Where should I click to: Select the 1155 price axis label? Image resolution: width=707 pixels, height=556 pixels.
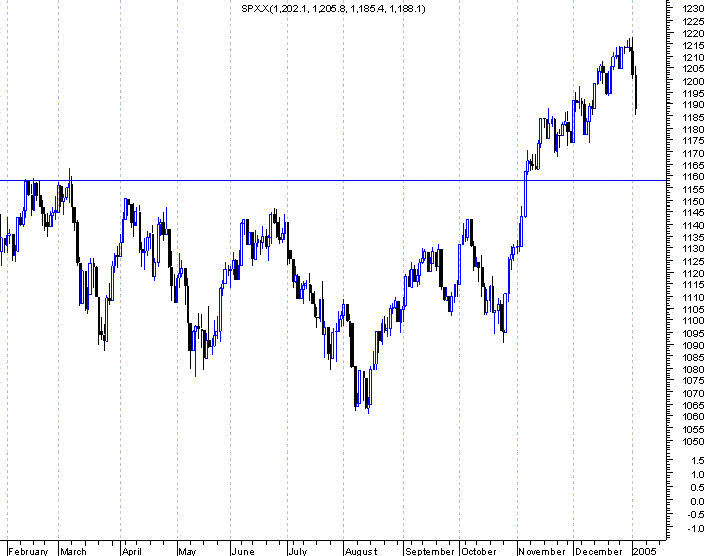(693, 189)
